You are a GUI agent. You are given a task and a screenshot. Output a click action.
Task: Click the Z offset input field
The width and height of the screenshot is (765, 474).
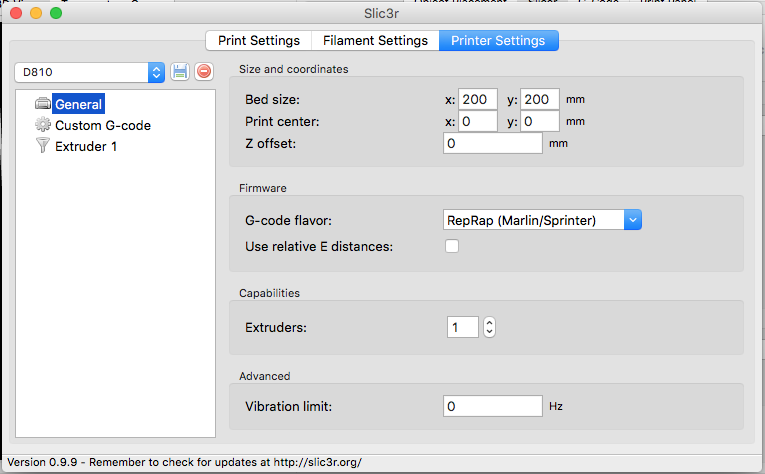tap(493, 143)
